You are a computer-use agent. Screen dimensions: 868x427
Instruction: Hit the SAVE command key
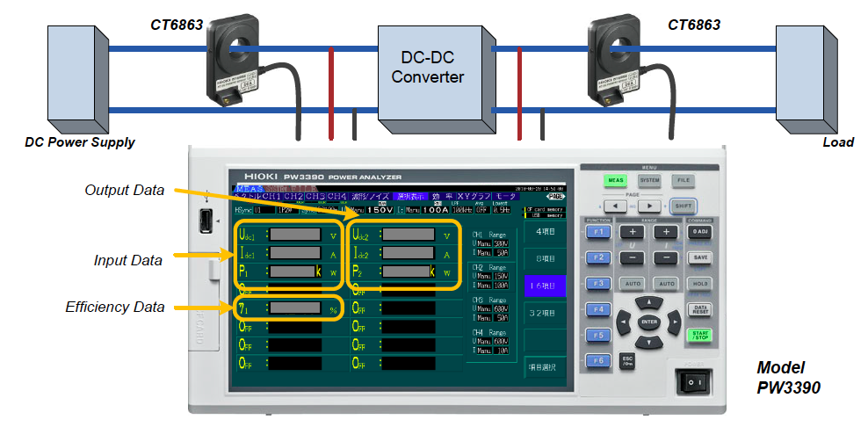[699, 257]
